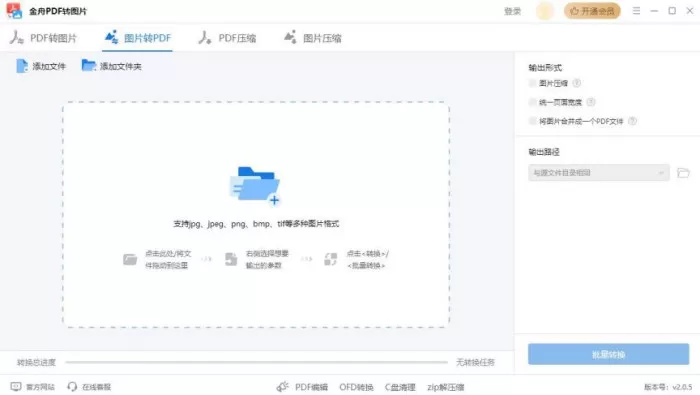Click the blue folder add icon in the drop area
The width and height of the screenshot is (700, 395).
coord(255,186)
